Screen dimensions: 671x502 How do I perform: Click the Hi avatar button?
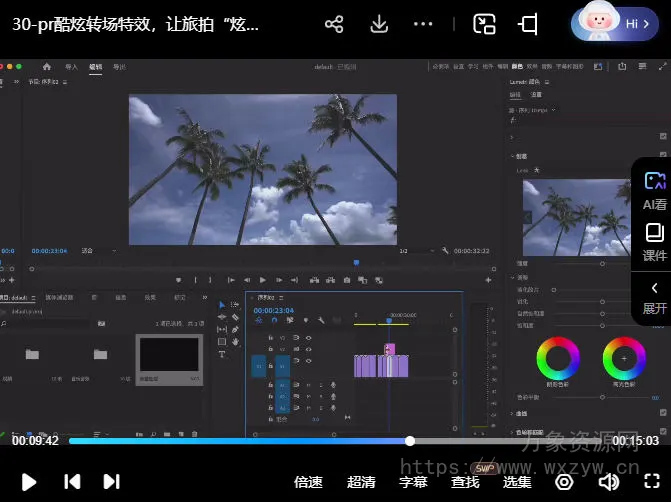pyautogui.click(x=614, y=24)
